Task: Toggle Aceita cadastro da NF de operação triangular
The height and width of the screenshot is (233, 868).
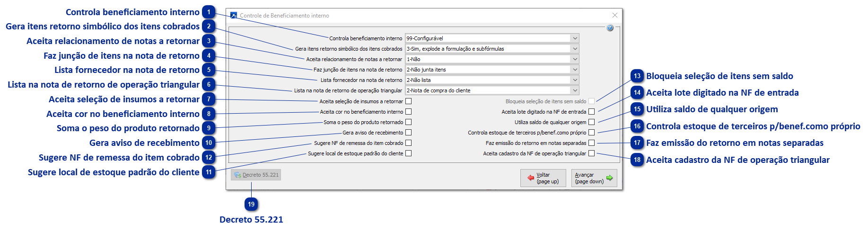Action: (x=591, y=153)
